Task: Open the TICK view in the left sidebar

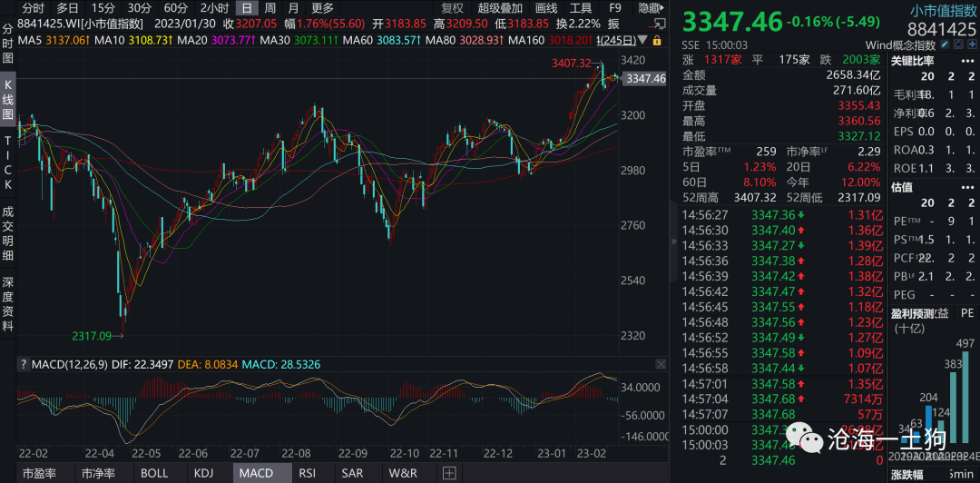Action: [x=8, y=163]
